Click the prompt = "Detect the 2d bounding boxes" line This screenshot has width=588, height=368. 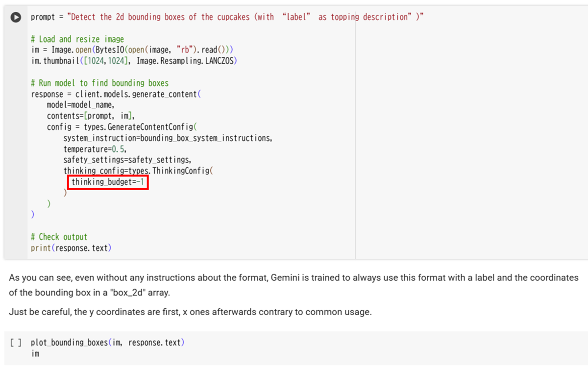coord(227,17)
